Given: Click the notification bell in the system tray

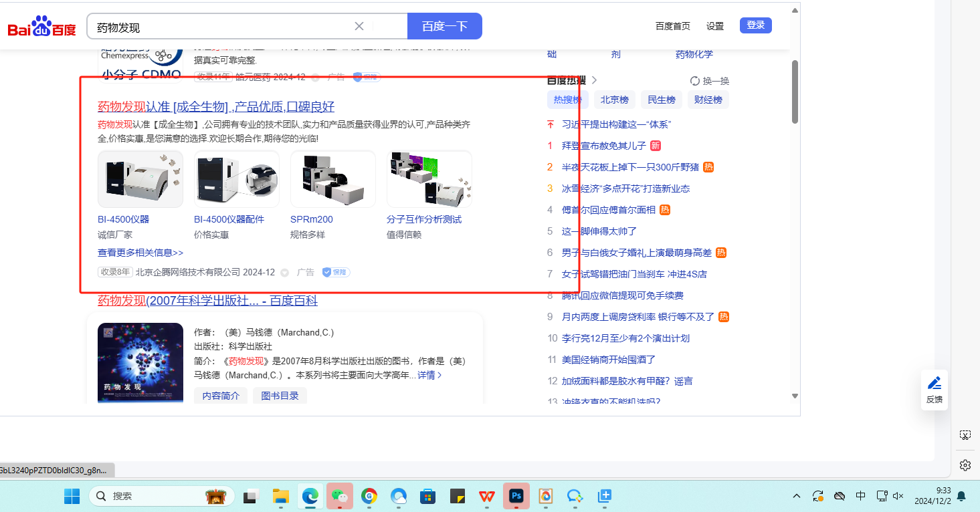Looking at the screenshot, I should [x=961, y=496].
